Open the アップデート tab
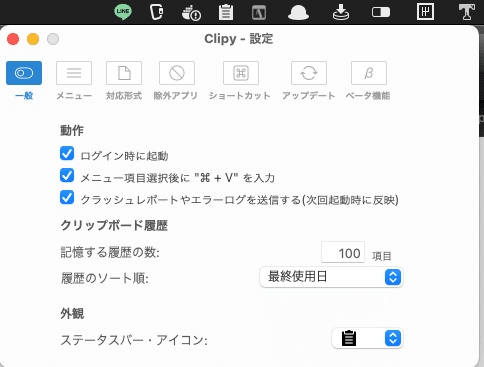The image size is (484, 367). 309,81
